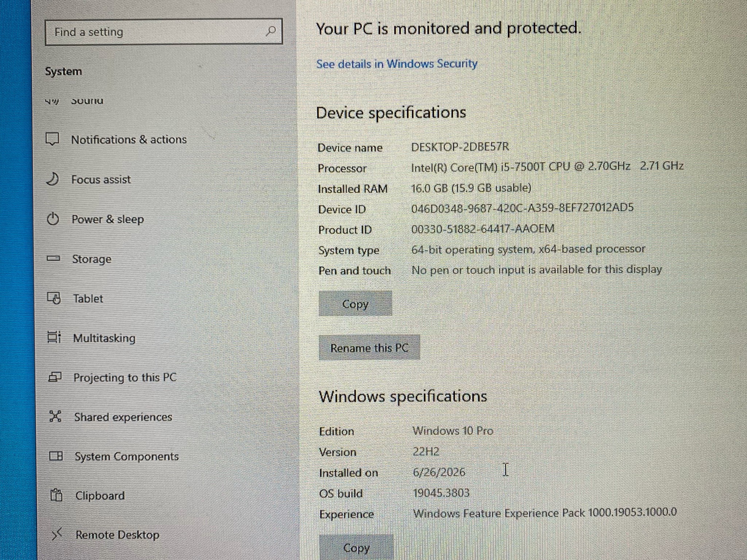Select Clipboard settings
The width and height of the screenshot is (747, 560).
(100, 495)
